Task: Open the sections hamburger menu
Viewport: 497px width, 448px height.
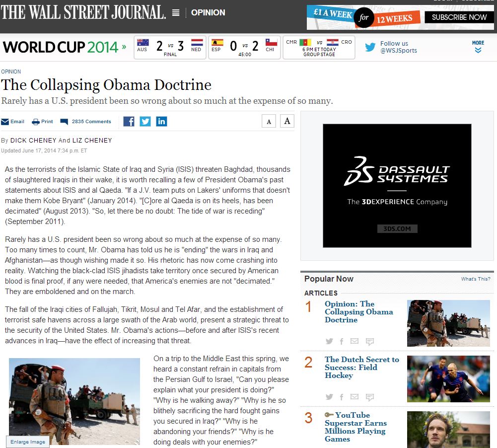Action: pos(176,13)
